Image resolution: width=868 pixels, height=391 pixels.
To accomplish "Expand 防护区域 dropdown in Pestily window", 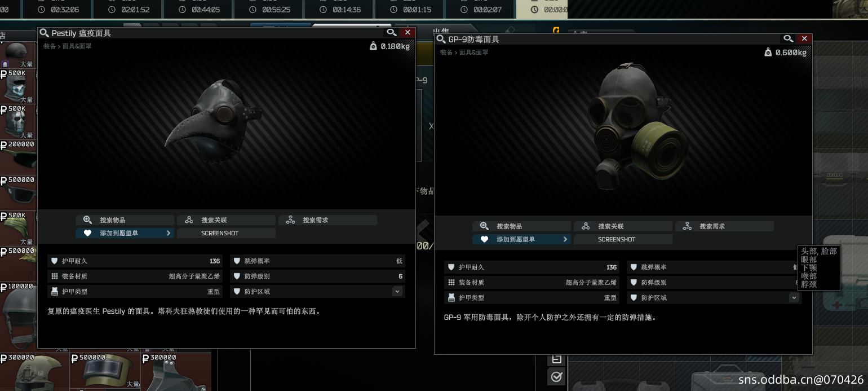I will pos(397,292).
